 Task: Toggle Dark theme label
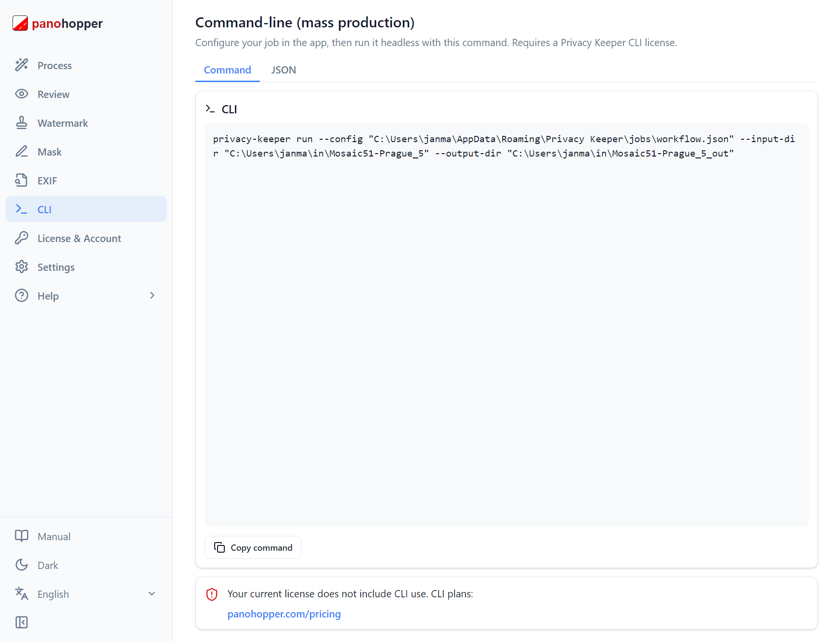pyautogui.click(x=48, y=565)
